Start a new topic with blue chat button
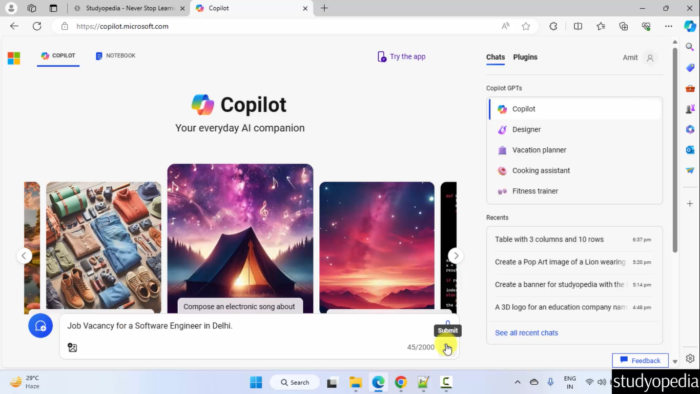This screenshot has width=700, height=394. click(x=40, y=326)
